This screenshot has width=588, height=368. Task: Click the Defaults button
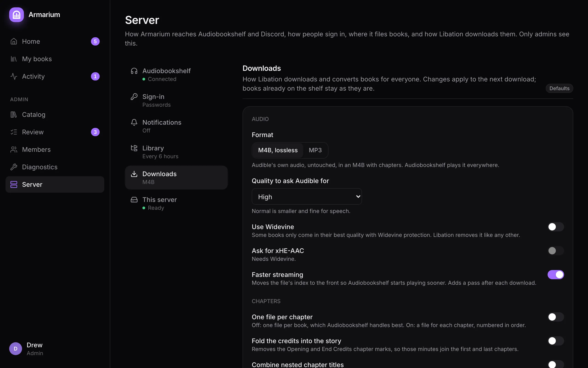(x=559, y=88)
